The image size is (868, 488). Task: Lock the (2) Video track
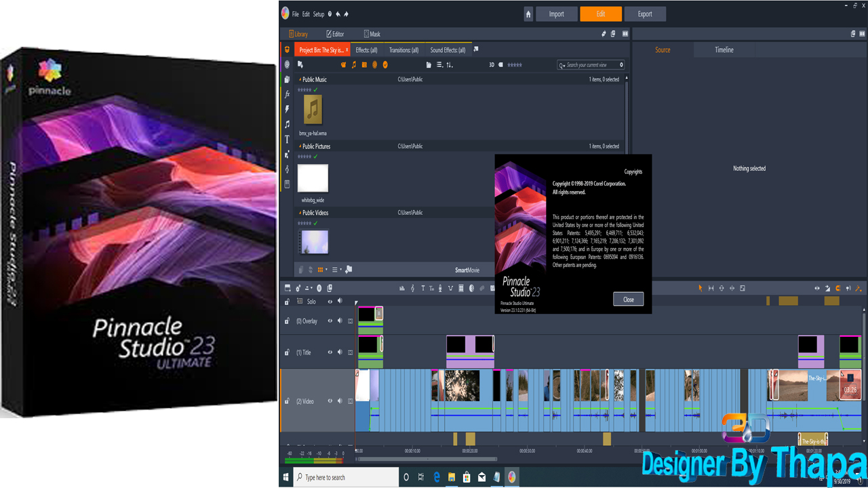[288, 401]
